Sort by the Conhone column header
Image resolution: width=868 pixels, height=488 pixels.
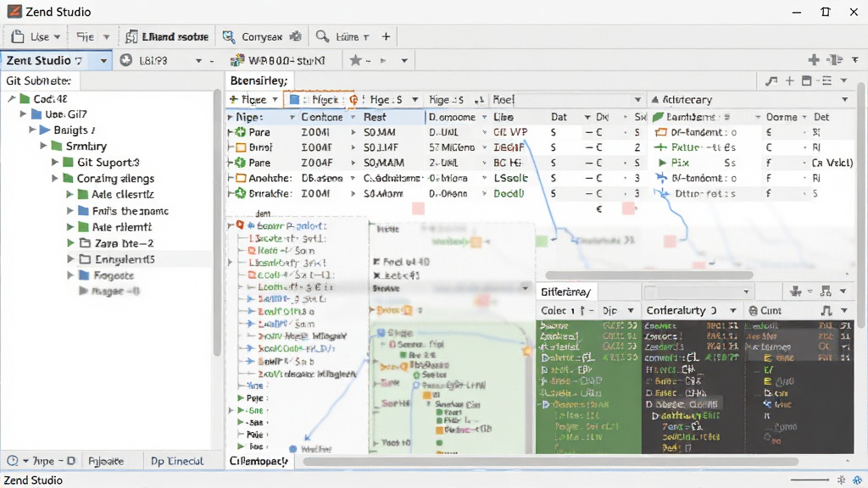322,117
